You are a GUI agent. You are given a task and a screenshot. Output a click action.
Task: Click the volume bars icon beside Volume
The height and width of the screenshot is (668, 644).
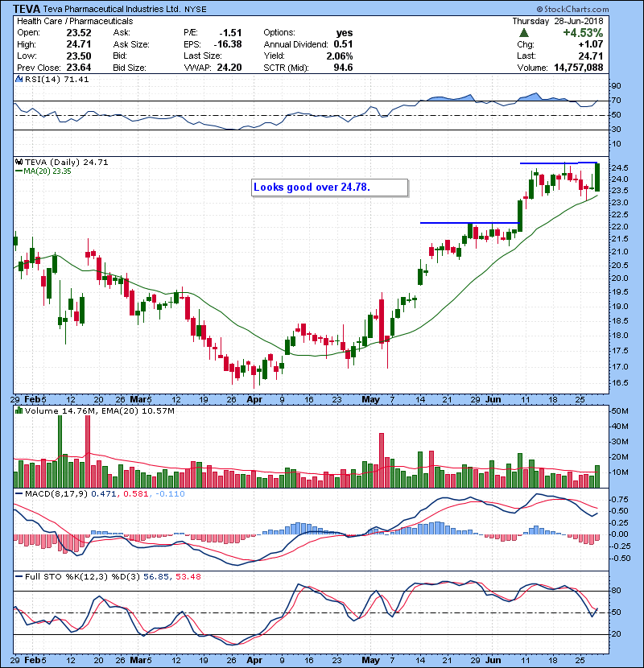pyautogui.click(x=19, y=411)
